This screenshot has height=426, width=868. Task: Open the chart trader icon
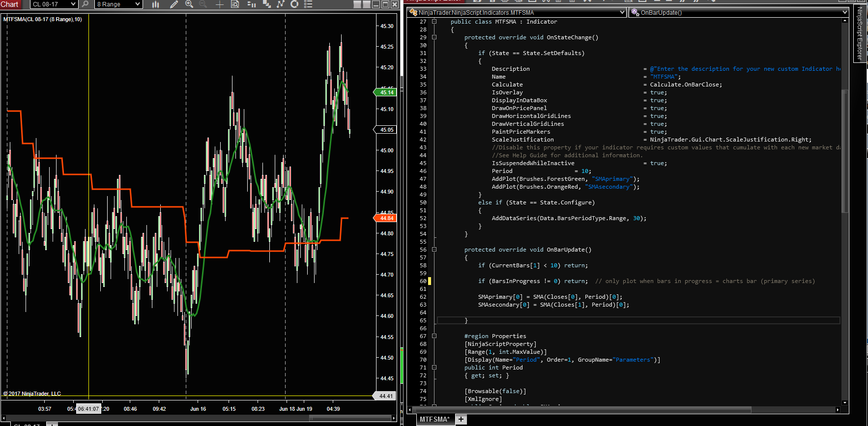[x=267, y=4]
